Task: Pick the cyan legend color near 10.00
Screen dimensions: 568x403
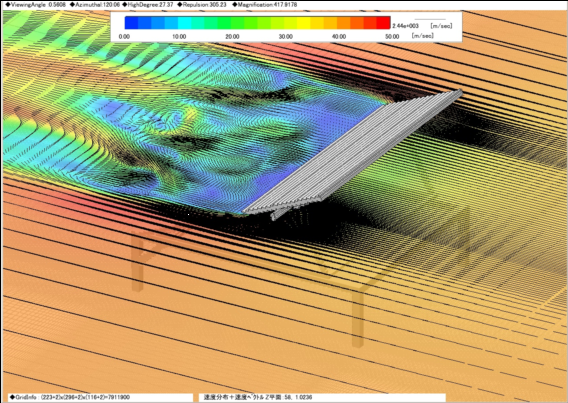Action: [184, 23]
